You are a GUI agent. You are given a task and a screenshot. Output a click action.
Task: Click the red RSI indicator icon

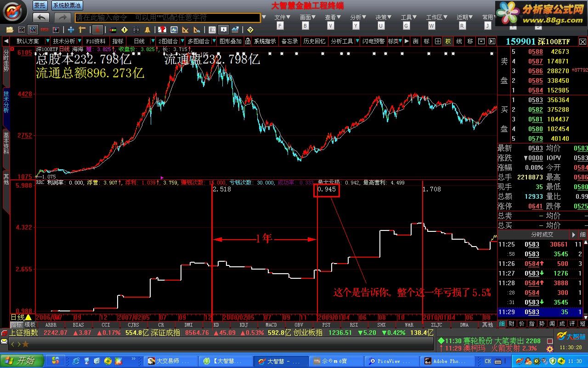click(x=45, y=30)
